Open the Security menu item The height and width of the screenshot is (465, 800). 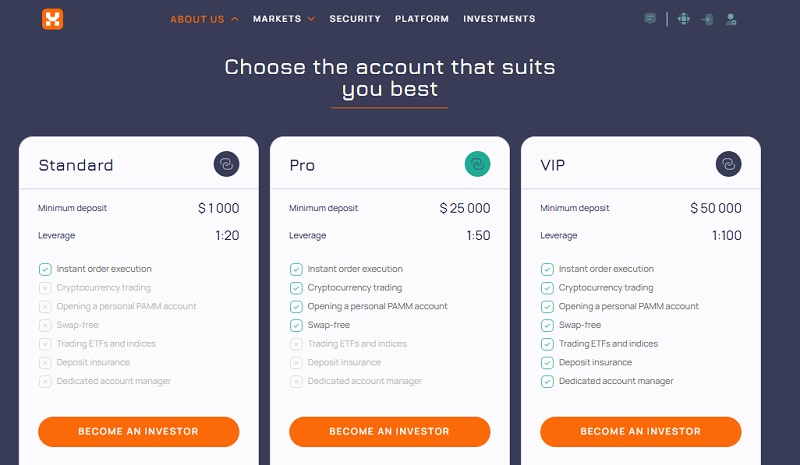tap(355, 19)
